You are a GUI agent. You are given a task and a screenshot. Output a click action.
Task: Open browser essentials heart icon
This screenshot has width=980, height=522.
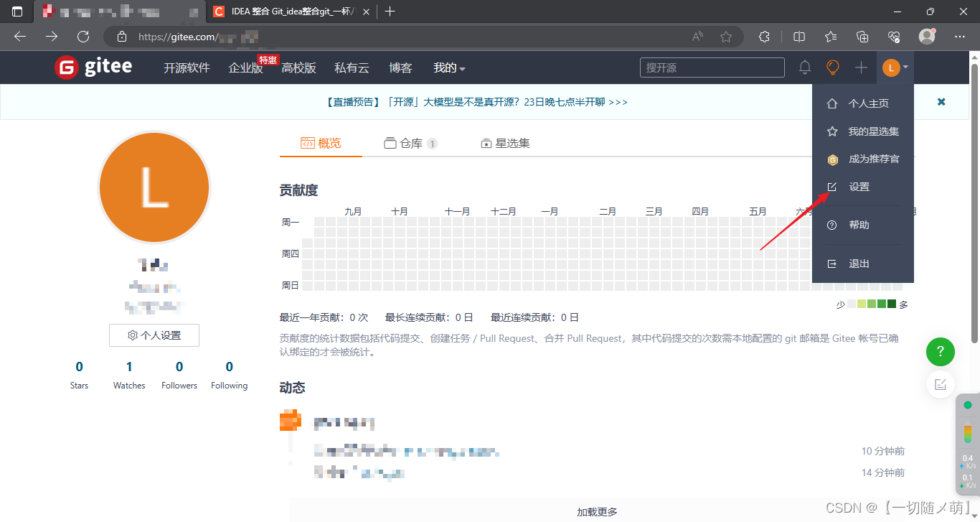tap(894, 37)
